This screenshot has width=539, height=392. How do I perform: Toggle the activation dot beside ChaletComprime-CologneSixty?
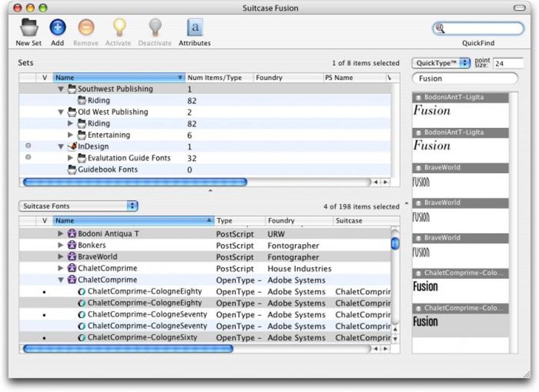[44, 338]
